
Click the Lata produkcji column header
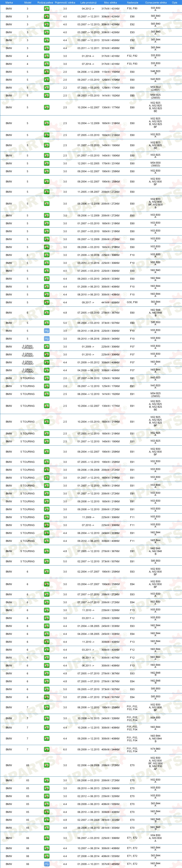pyautogui.click(x=88, y=2)
